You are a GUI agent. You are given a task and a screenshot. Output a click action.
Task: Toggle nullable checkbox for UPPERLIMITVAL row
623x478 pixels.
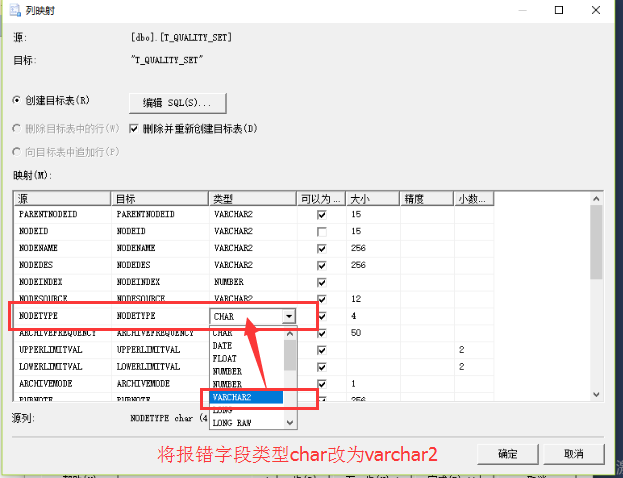[x=321, y=350]
